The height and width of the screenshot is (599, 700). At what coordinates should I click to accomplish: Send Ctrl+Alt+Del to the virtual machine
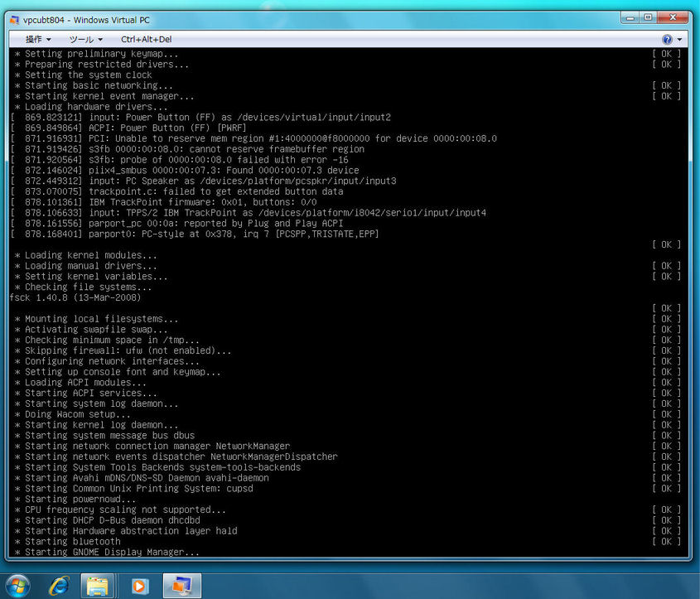coord(146,39)
